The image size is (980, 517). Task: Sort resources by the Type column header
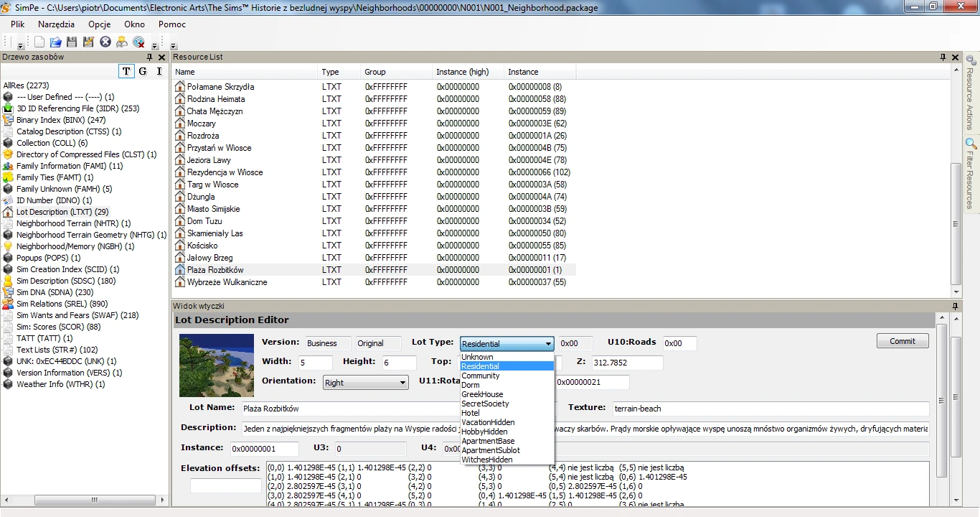[339, 72]
